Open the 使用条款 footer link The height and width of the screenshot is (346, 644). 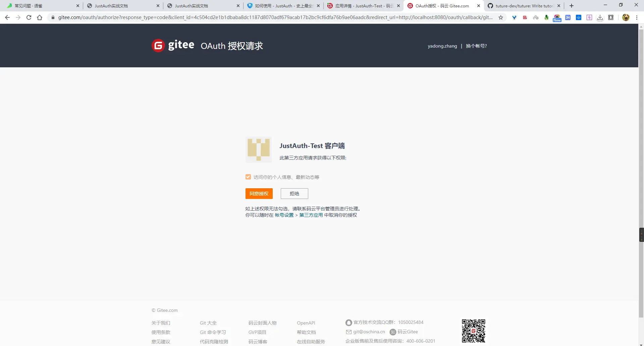[161, 332]
